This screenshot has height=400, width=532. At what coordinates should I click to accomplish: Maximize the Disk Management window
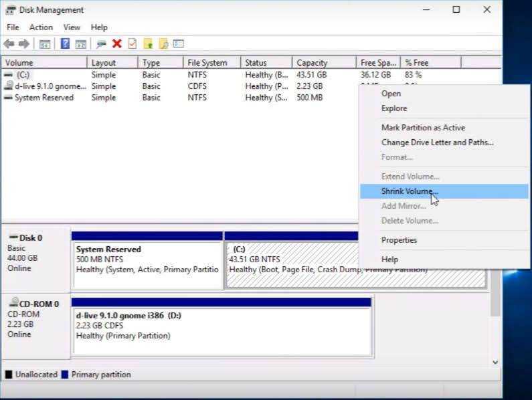pos(456,10)
